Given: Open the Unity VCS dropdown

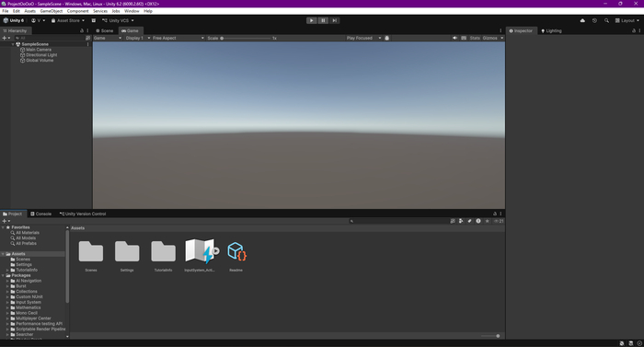Looking at the screenshot, I should click(118, 20).
